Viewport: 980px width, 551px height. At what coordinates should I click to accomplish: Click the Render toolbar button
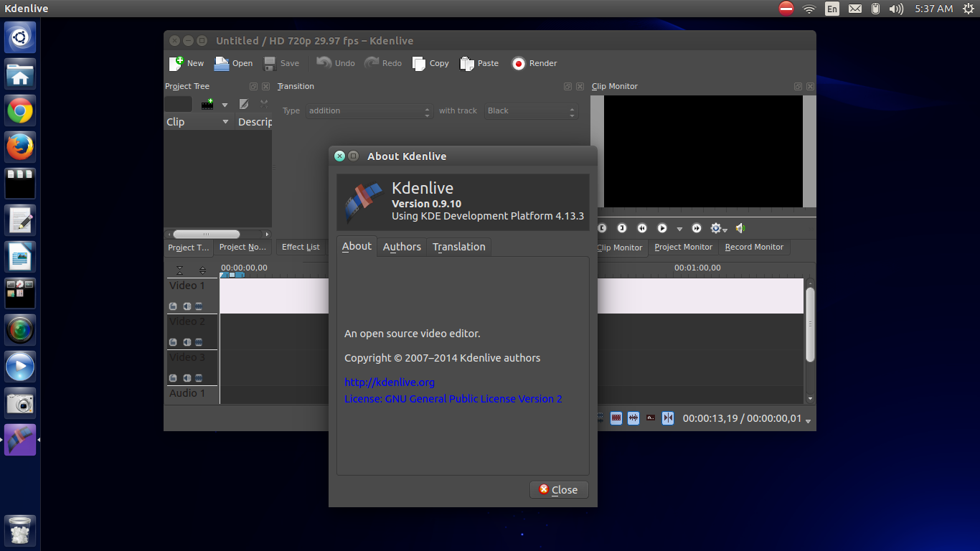coord(534,63)
